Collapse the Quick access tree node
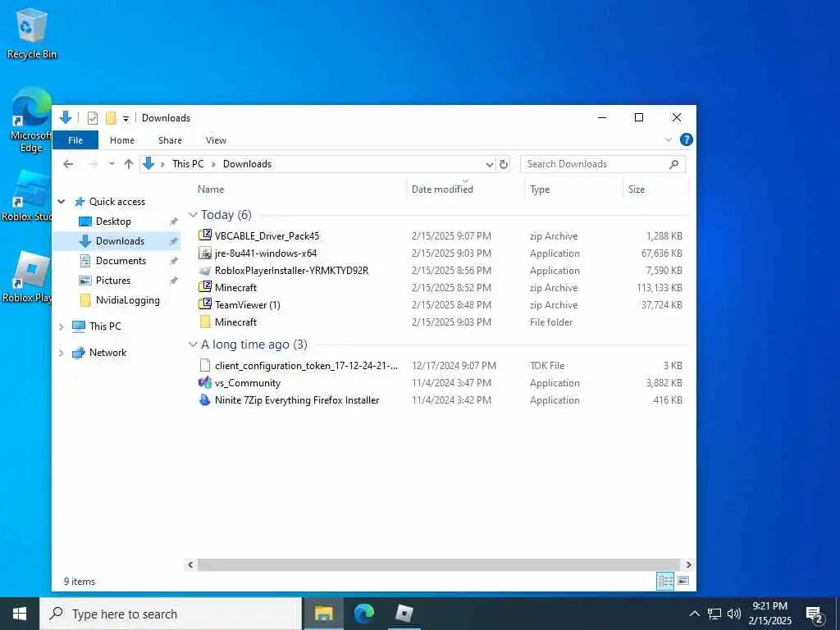Viewport: 840px width, 630px height. (x=61, y=202)
